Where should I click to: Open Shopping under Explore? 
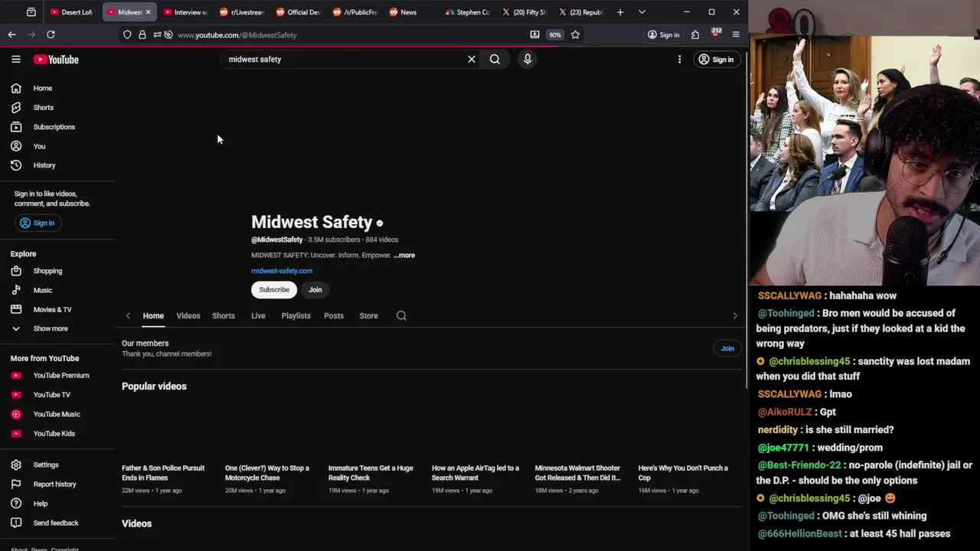(x=47, y=271)
